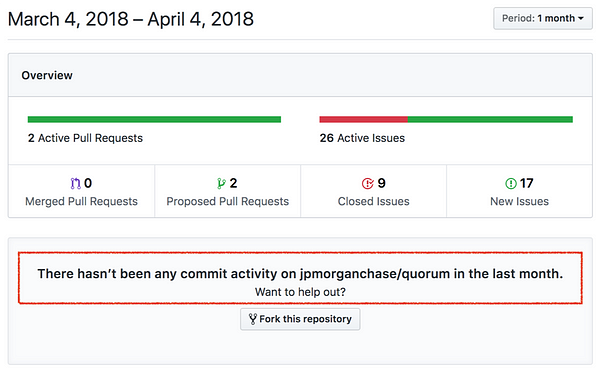Click the new issues green icon

coord(511,184)
